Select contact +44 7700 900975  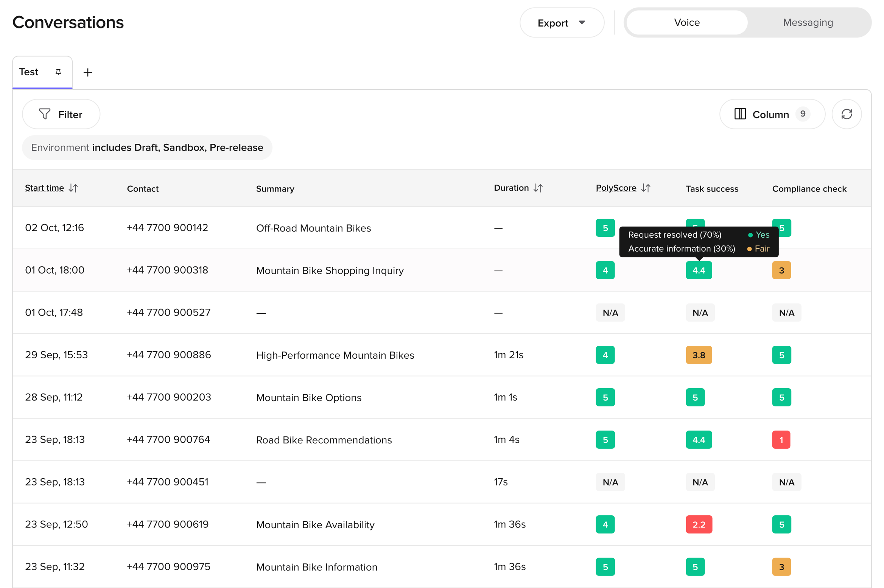168,567
